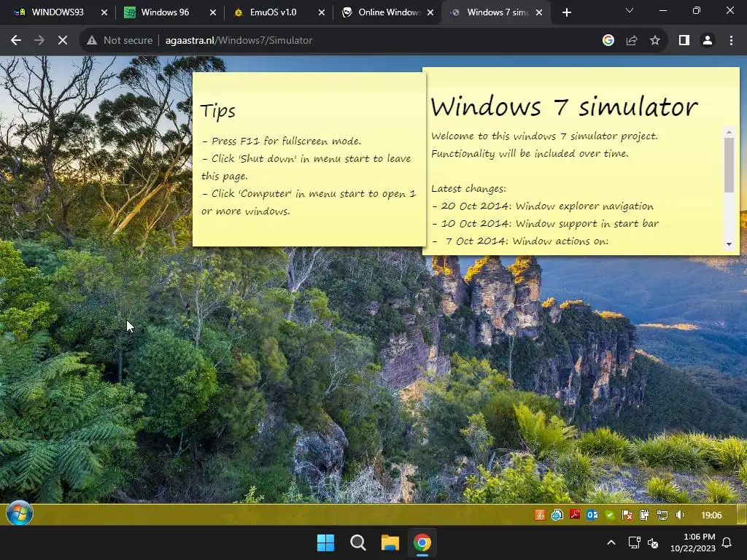Image resolution: width=747 pixels, height=560 pixels.
Task: Open the Action Center flag icon
Action: point(627,515)
